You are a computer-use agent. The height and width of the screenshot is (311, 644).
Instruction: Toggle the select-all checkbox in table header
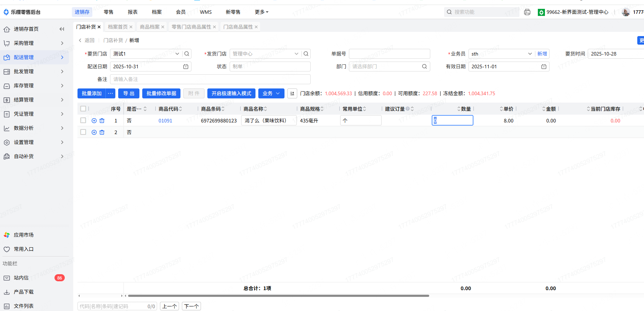(x=83, y=109)
